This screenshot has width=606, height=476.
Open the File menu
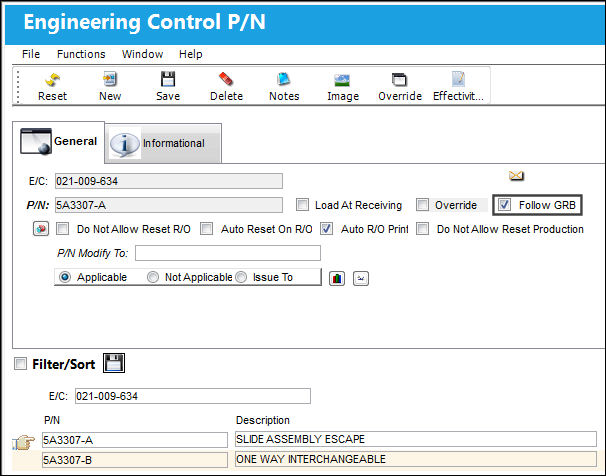31,54
